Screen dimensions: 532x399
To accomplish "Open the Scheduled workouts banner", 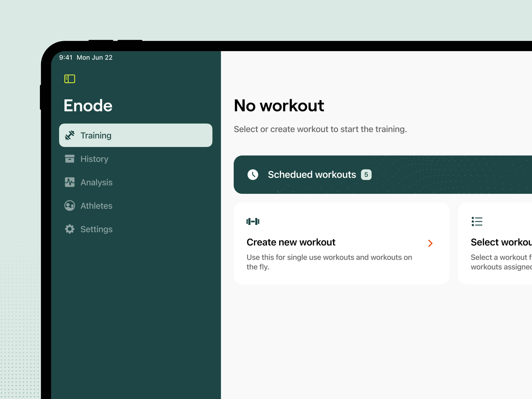I will tap(312, 175).
